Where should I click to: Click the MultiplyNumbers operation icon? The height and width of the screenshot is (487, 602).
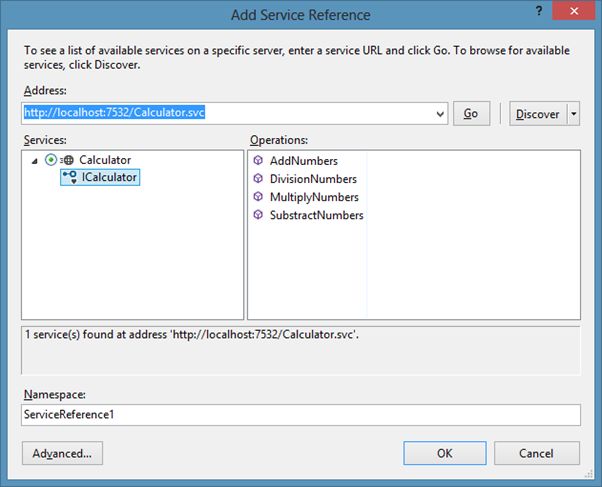[x=258, y=197]
